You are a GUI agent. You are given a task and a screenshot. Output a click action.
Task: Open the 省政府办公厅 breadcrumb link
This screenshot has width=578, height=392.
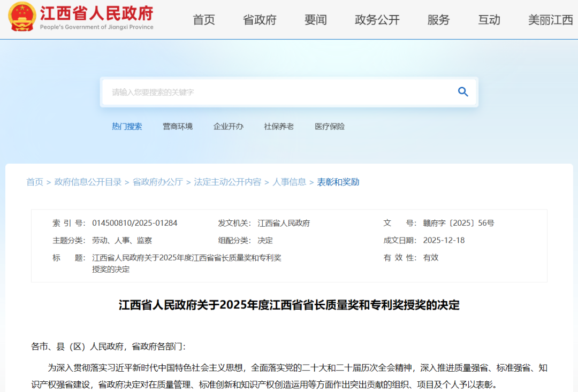pos(157,182)
